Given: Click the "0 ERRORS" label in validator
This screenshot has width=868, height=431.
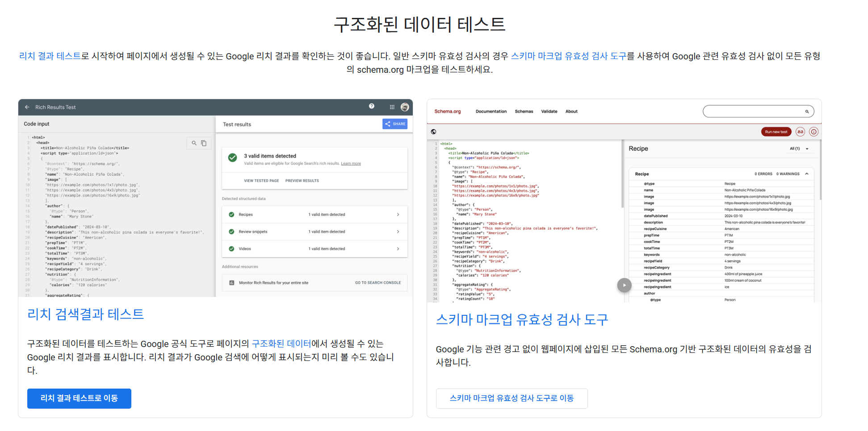Looking at the screenshot, I should pos(763,174).
